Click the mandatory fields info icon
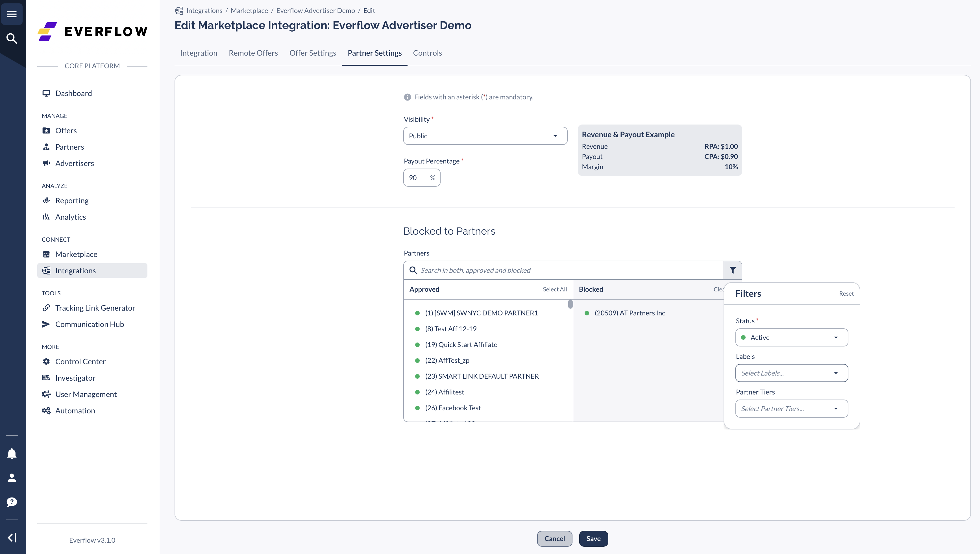 pyautogui.click(x=407, y=97)
